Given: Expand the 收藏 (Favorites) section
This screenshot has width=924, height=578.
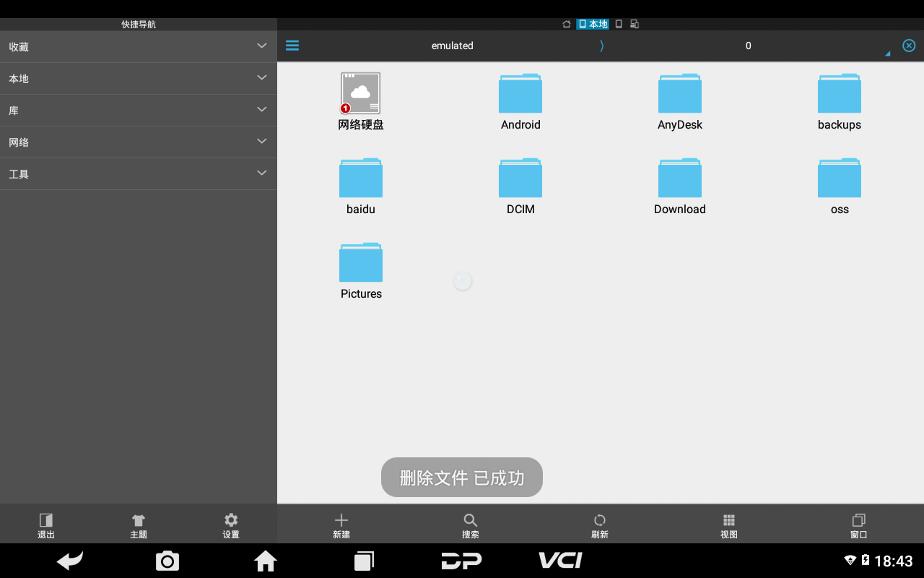Looking at the screenshot, I should click(x=139, y=46).
